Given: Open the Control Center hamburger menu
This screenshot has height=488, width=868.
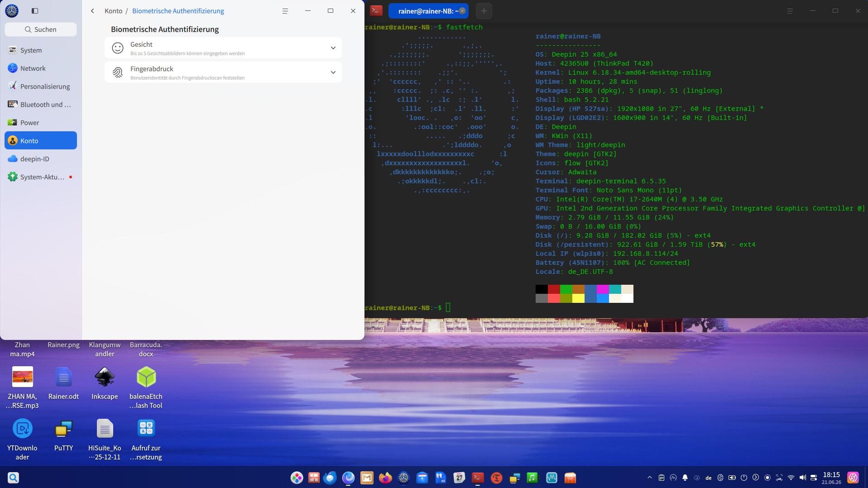Looking at the screenshot, I should 285,11.
